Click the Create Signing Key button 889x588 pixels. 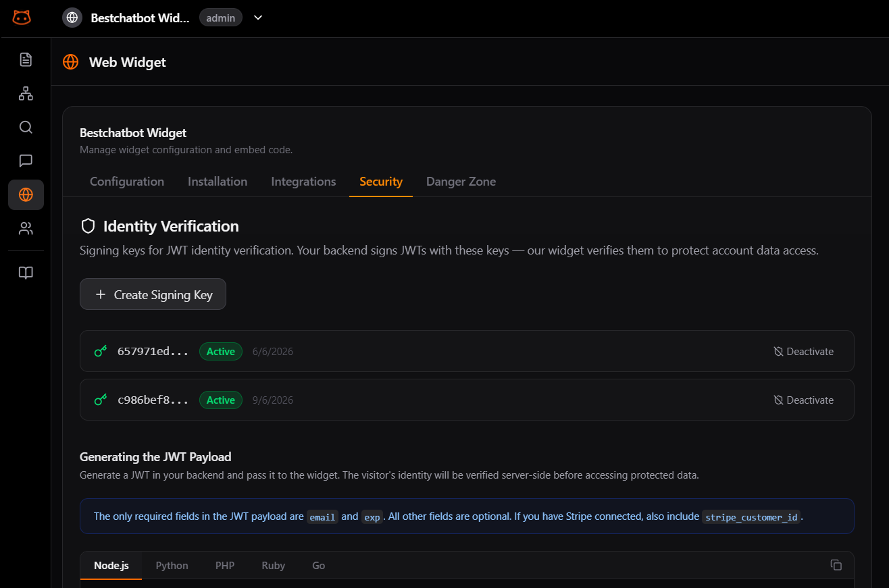pos(153,294)
